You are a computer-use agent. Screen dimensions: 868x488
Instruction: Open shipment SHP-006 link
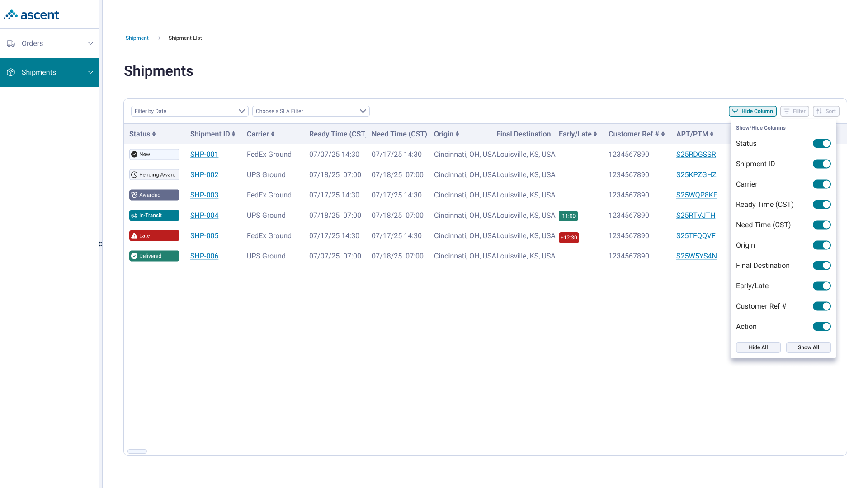[x=204, y=256]
